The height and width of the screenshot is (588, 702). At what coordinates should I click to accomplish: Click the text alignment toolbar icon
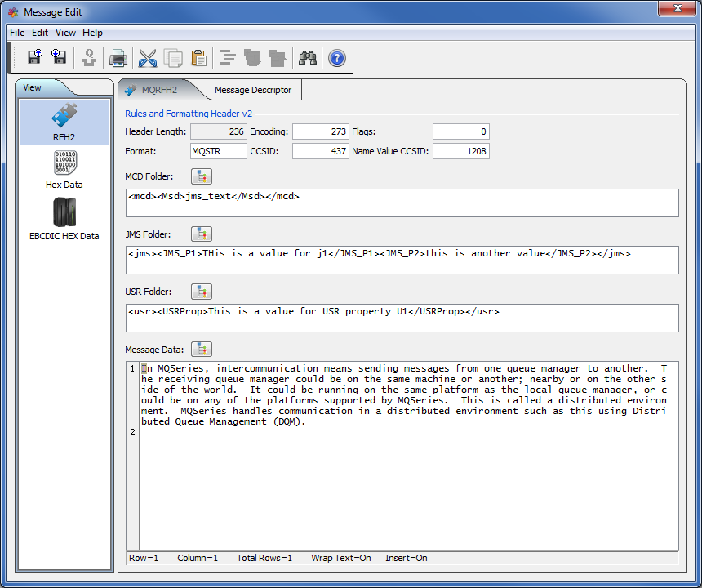228,58
